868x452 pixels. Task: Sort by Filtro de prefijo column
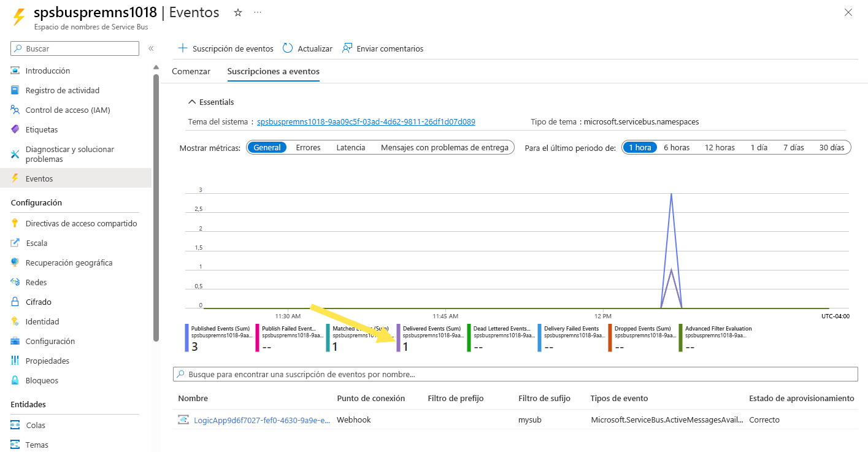[456, 398]
